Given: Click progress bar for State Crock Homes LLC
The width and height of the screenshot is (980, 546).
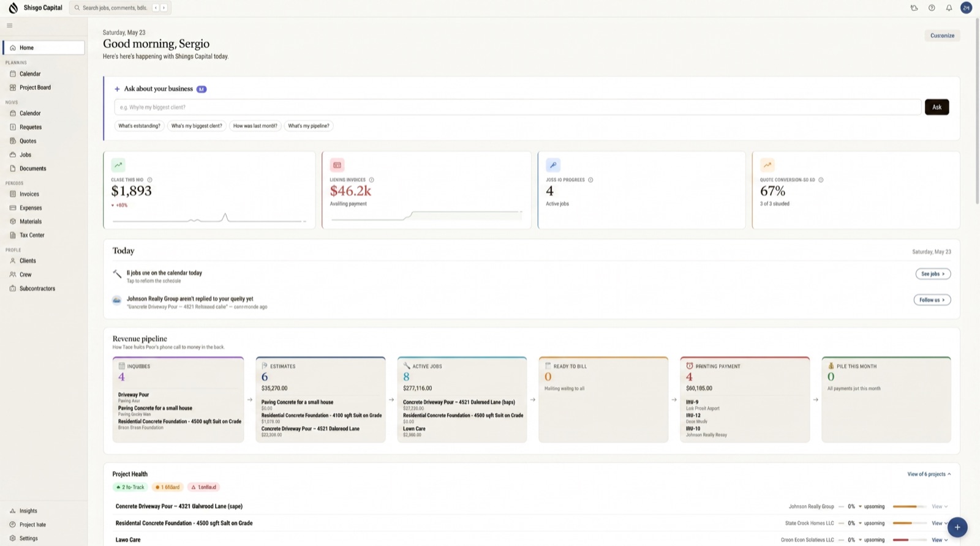Looking at the screenshot, I should pos(909,523).
